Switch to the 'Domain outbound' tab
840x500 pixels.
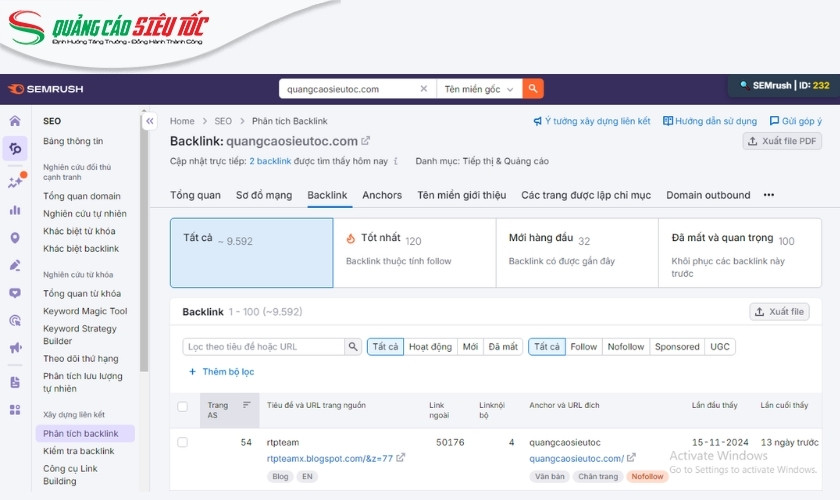[708, 195]
